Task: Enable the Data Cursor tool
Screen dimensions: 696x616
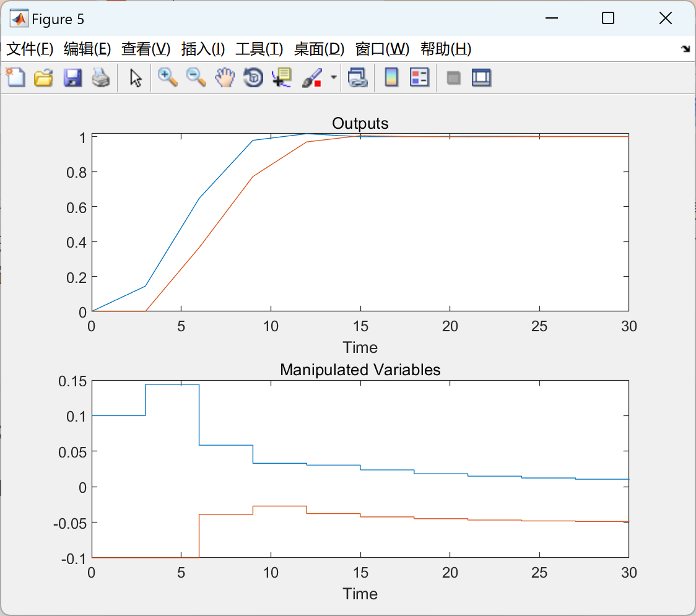Action: pyautogui.click(x=281, y=77)
